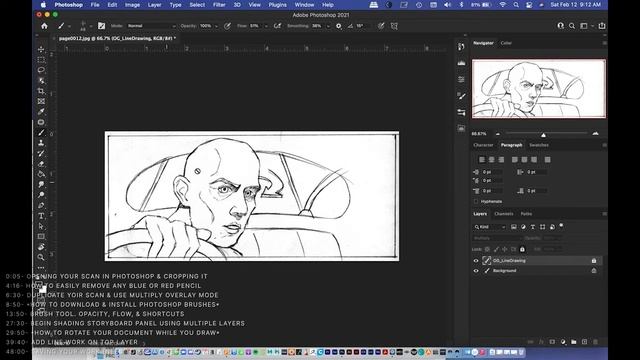Open the Image menu
Viewport: 640px width, 360px height.
[132, 5]
